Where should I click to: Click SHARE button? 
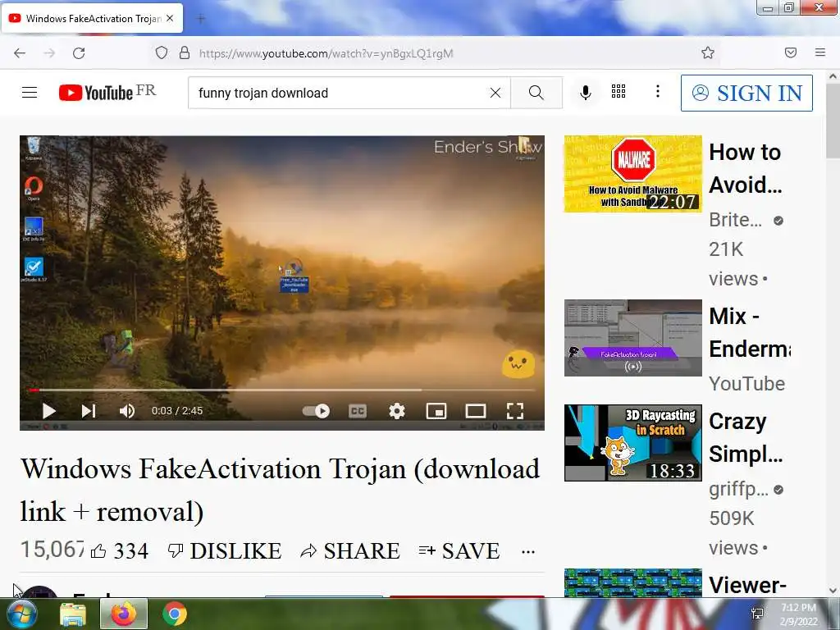tap(349, 550)
